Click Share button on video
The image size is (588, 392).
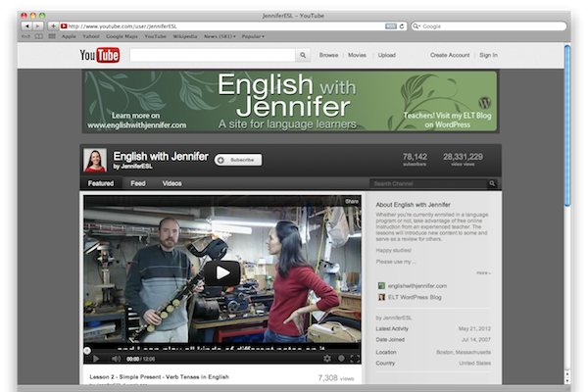352,202
